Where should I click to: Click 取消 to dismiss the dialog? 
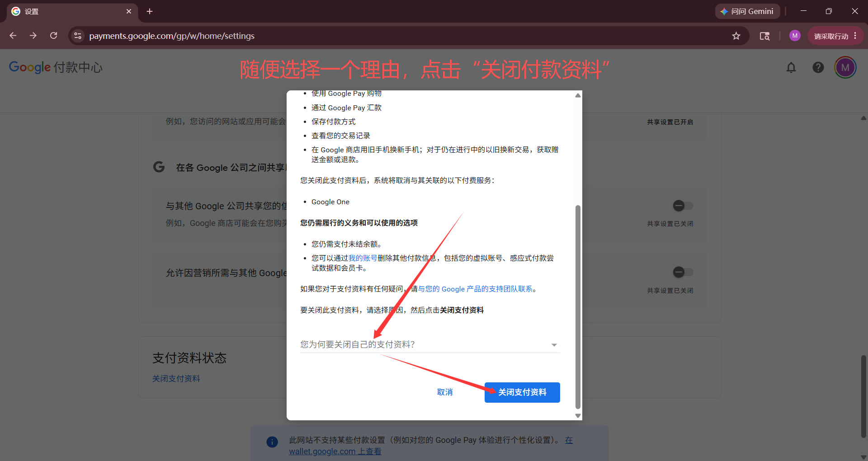[445, 392]
